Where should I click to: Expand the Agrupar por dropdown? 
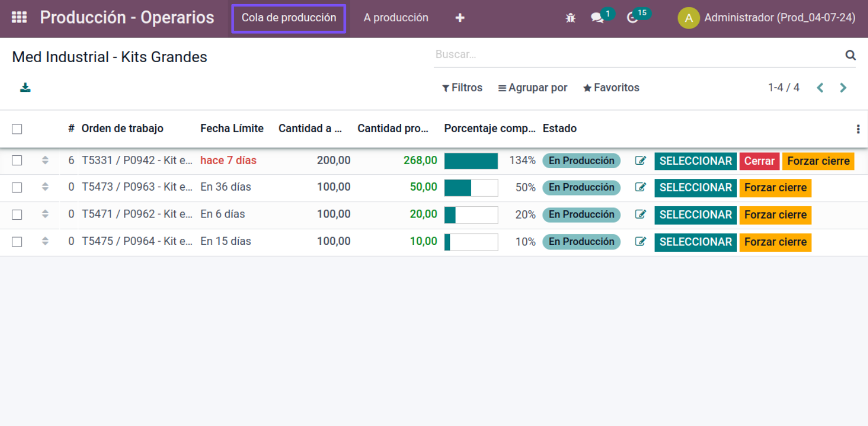(532, 88)
